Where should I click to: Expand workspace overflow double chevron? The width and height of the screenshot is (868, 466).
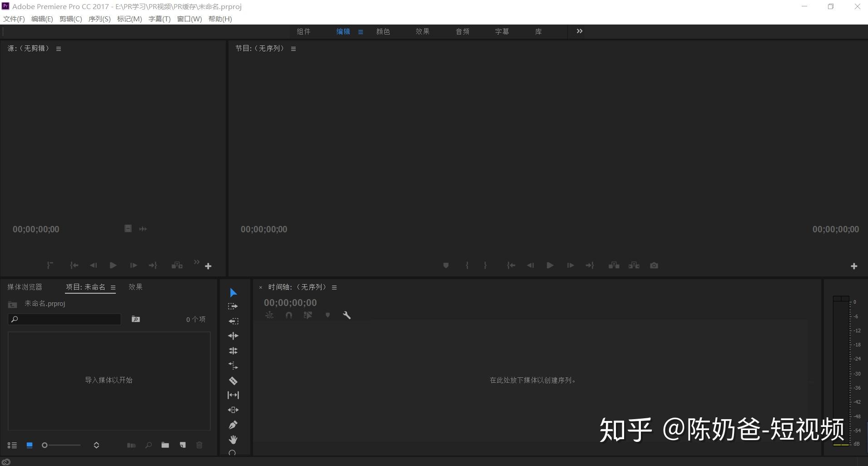pos(580,31)
